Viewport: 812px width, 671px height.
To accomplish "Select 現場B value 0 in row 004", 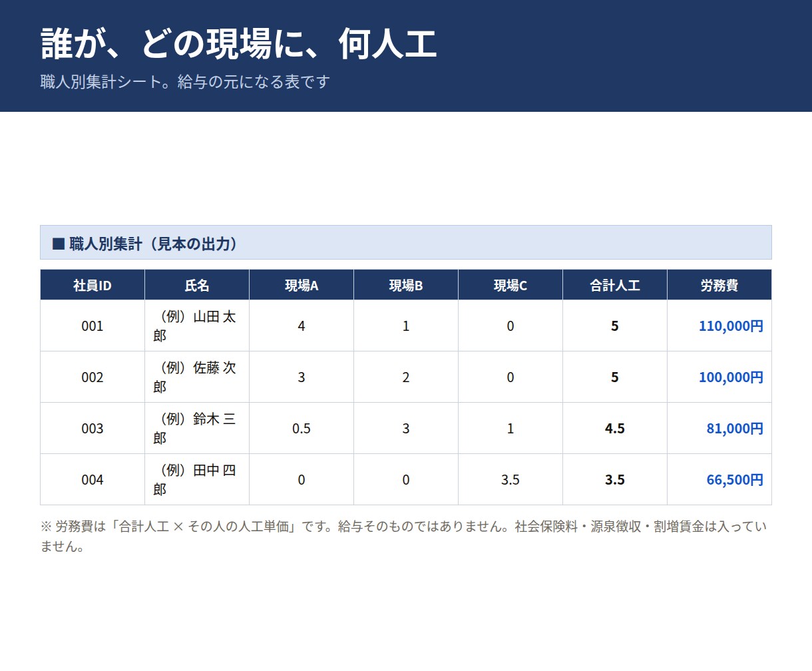I will (406, 480).
